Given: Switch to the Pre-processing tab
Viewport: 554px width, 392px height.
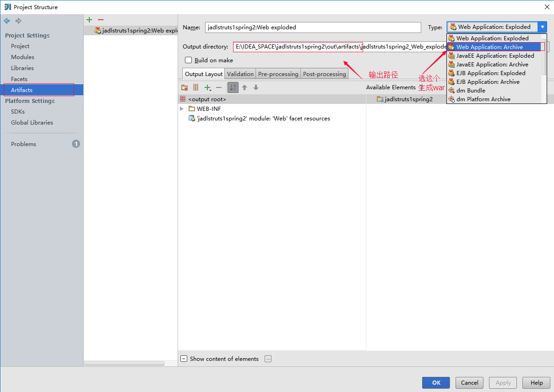Looking at the screenshot, I should pyautogui.click(x=278, y=74).
